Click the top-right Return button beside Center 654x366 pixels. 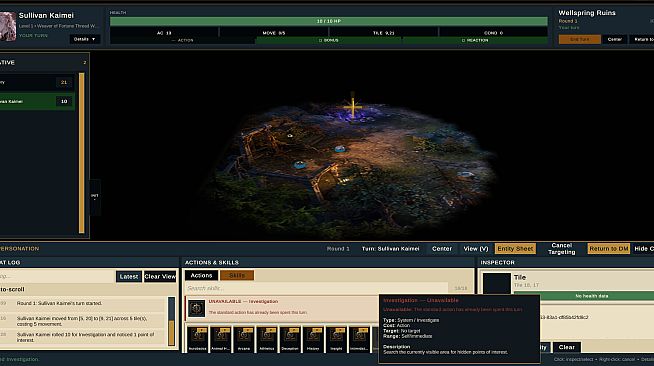point(642,39)
